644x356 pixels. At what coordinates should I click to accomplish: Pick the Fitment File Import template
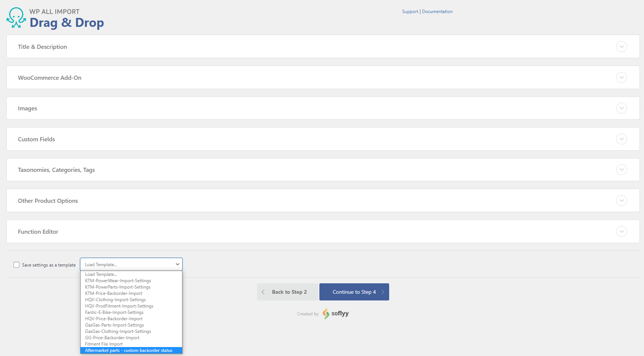point(104,344)
